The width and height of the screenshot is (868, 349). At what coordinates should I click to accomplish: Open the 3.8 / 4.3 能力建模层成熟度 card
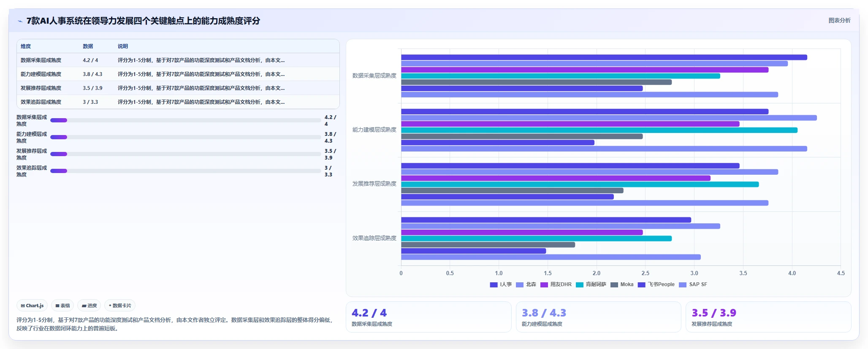(x=598, y=317)
